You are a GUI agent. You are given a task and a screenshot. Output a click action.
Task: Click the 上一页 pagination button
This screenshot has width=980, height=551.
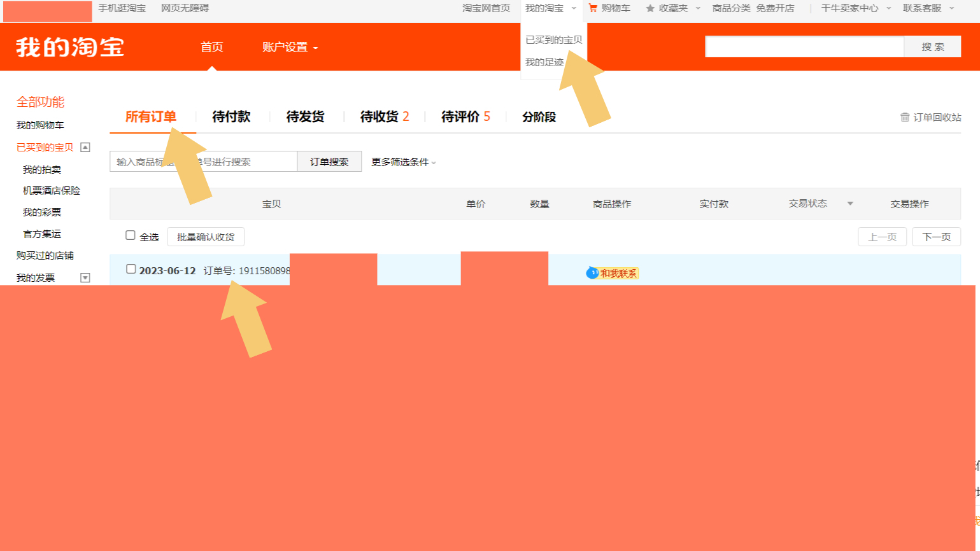click(x=882, y=237)
